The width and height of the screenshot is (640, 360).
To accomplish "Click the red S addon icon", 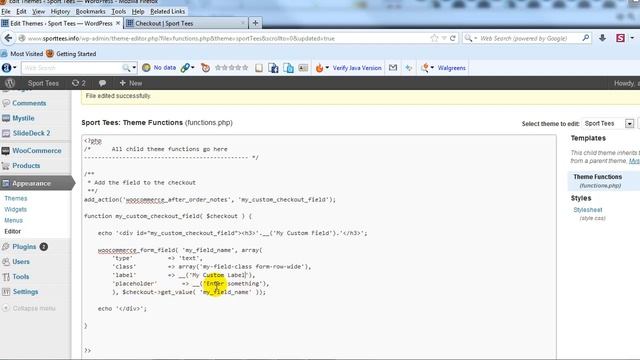I will 620,38.
